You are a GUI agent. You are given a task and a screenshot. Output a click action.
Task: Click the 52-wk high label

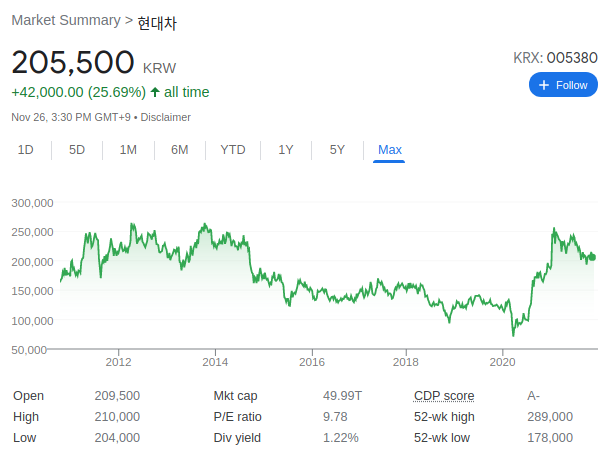(444, 417)
